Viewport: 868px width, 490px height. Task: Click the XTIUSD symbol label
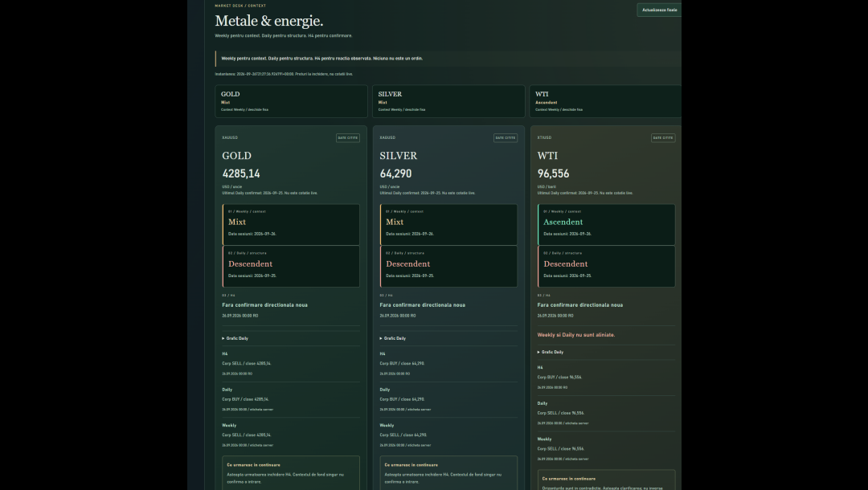544,137
